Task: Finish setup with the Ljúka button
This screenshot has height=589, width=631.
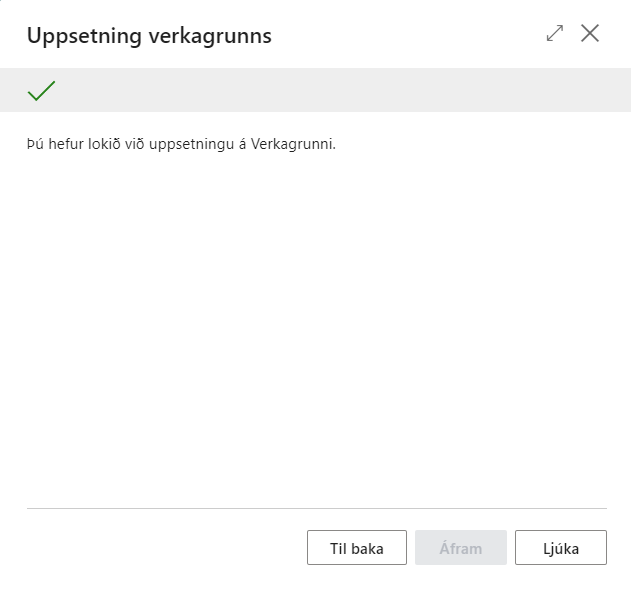Action: (x=561, y=548)
